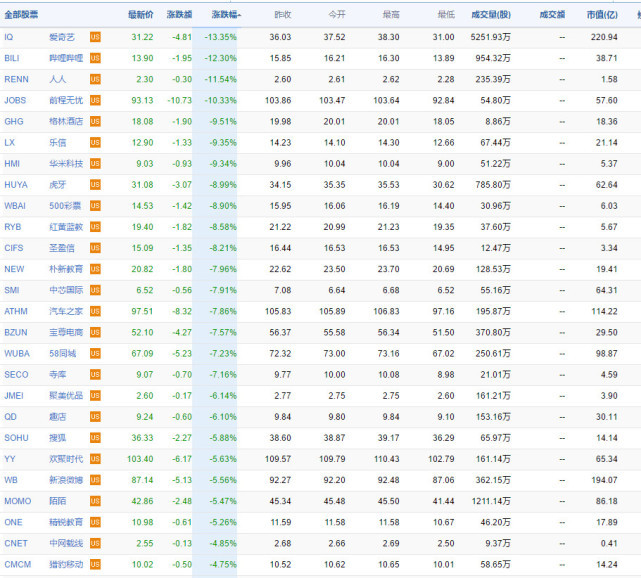
Task: Click the US badge in the MOMO row
Action: [95, 501]
